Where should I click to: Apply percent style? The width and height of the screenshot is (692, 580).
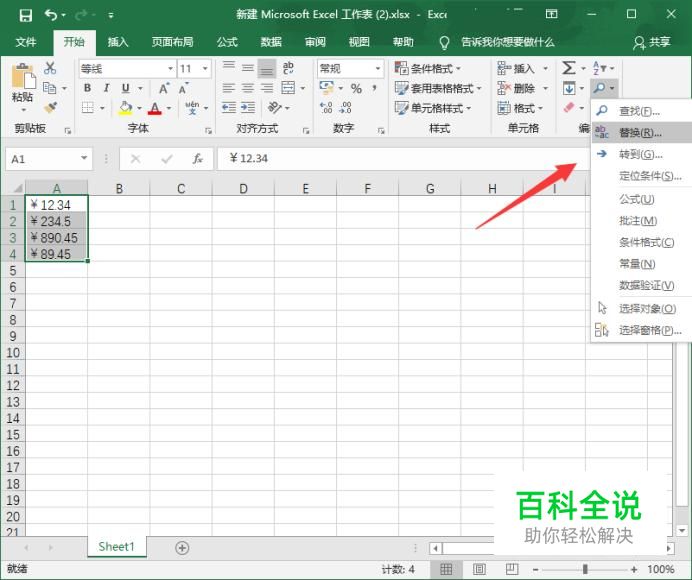tap(356, 88)
